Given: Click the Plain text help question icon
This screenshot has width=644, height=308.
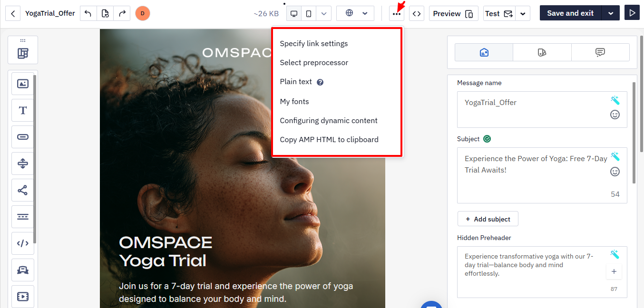Looking at the screenshot, I should (x=320, y=82).
